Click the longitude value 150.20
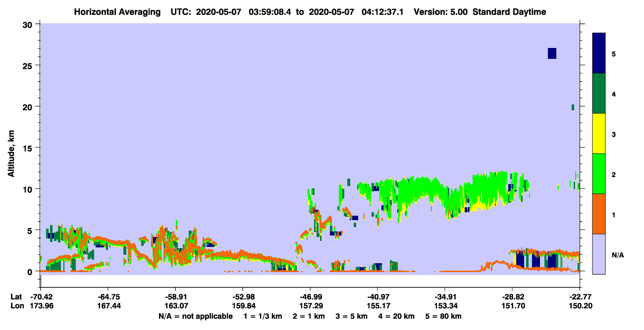 [580, 305]
